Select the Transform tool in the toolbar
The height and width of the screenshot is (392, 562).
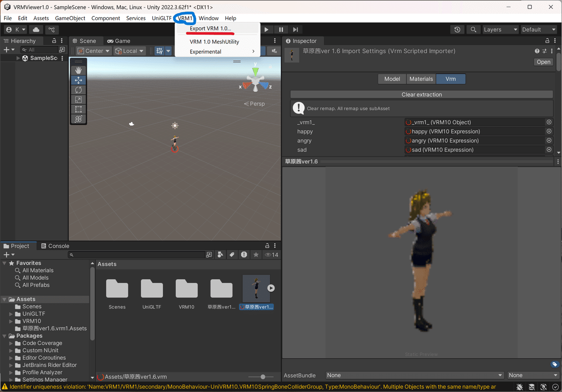coord(78,118)
